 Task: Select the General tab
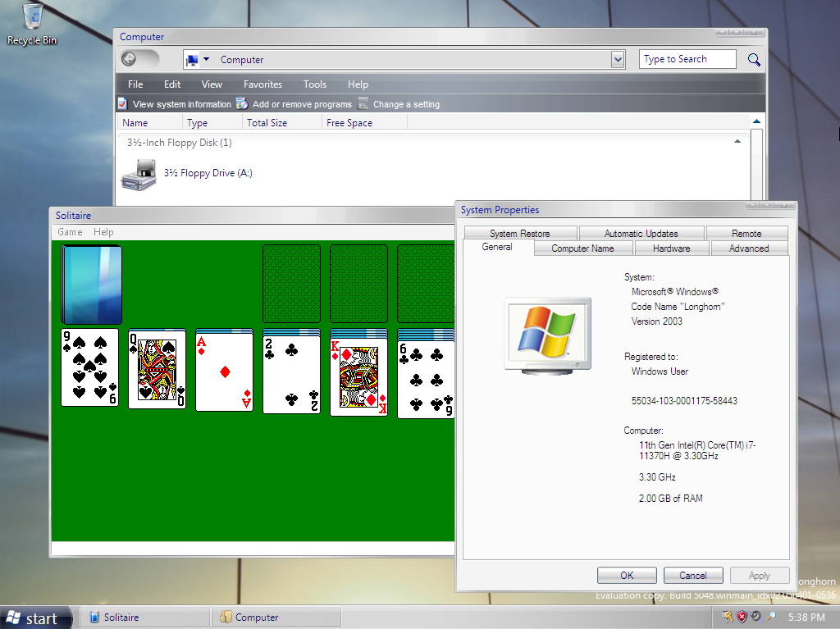point(497,247)
